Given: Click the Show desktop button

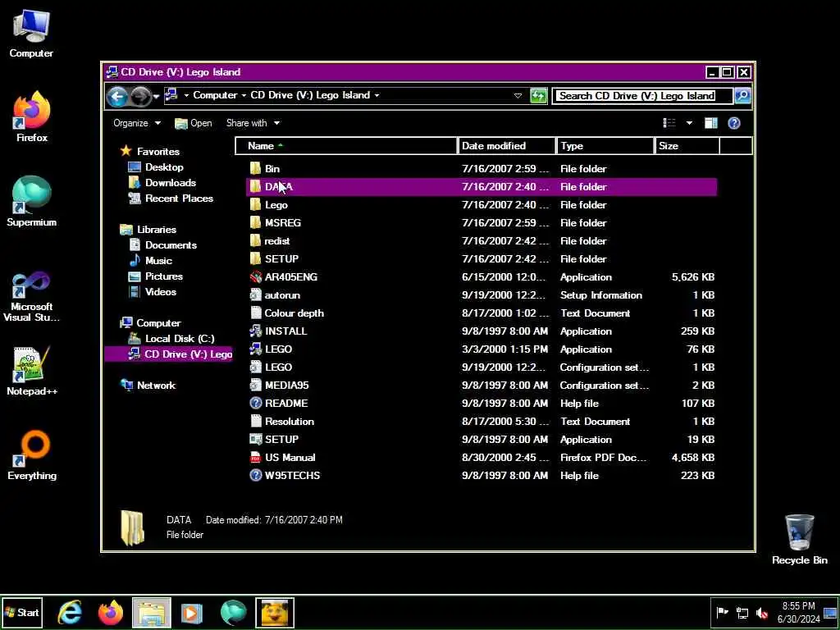Looking at the screenshot, I should (x=830, y=612).
